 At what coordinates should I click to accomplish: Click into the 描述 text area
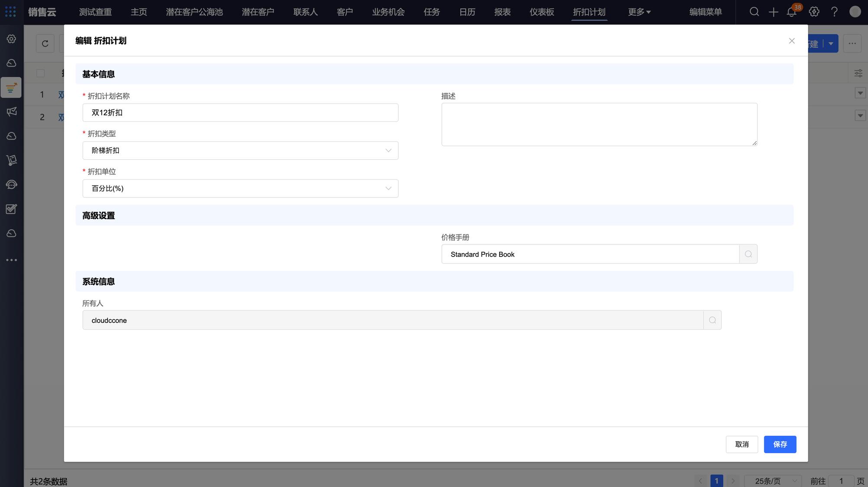(599, 125)
